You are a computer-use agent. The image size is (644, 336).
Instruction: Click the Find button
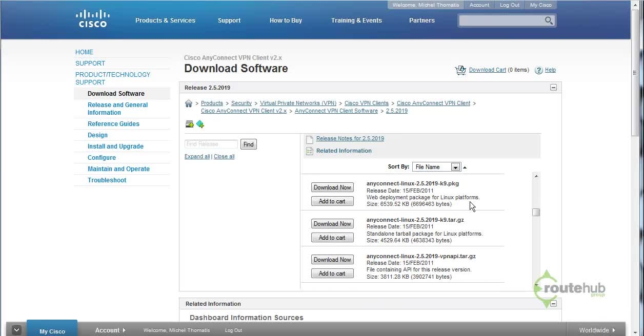249,144
